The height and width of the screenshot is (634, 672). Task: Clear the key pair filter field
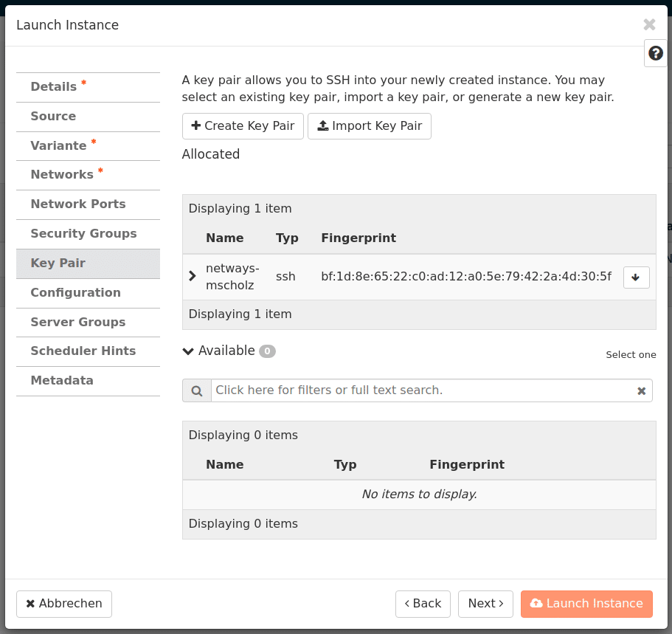point(641,390)
